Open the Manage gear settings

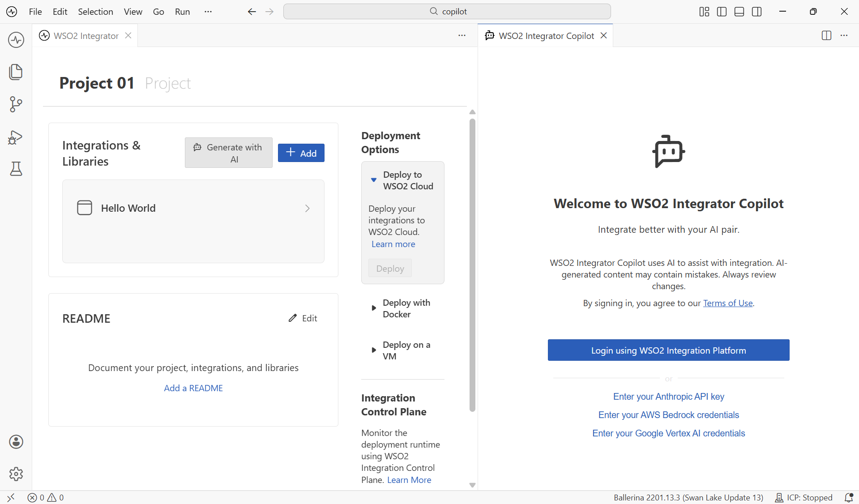tap(16, 474)
